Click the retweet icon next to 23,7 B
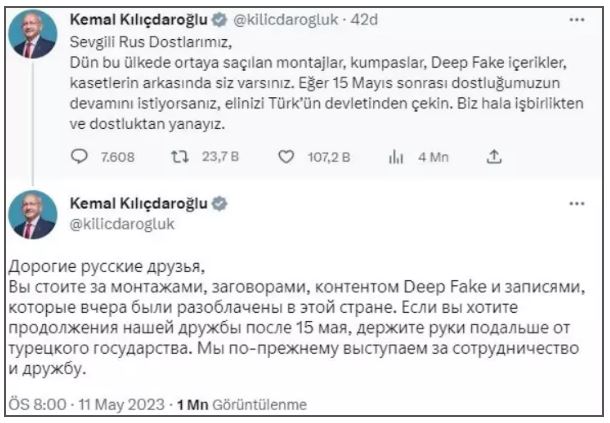The width and height of the screenshot is (610, 423). point(180,157)
